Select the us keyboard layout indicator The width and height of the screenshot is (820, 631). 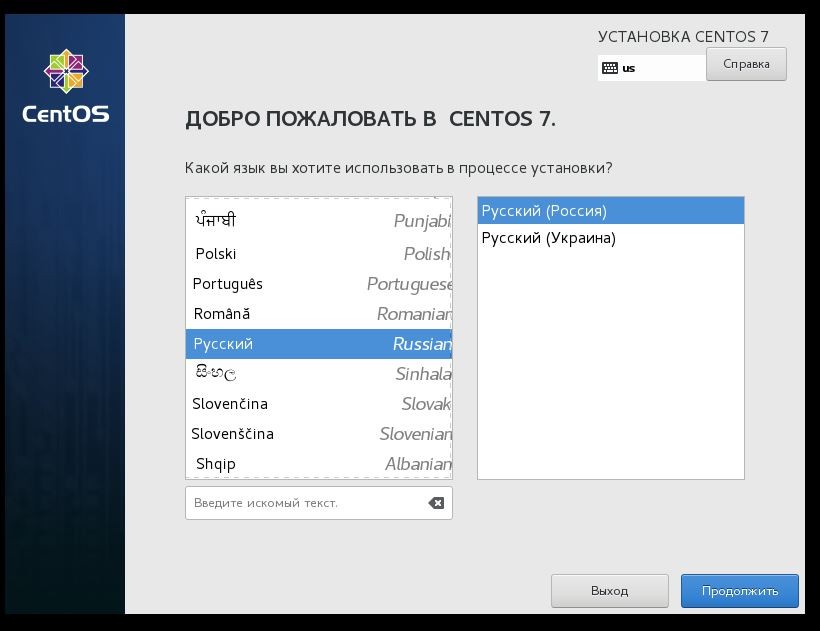coord(652,68)
